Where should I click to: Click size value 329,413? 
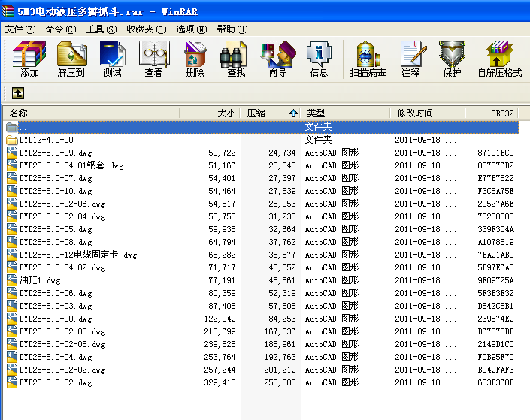click(220, 382)
